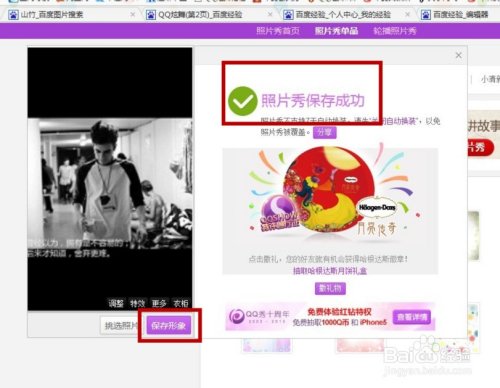Click Baidu paw favicon on 编辑器 tab
This screenshot has height=388, width=500.
tap(426, 15)
